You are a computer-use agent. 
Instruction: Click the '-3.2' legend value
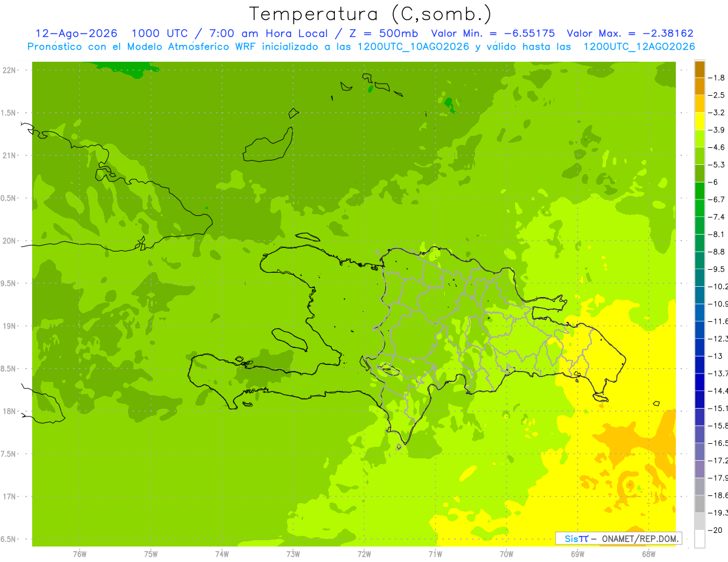click(717, 112)
